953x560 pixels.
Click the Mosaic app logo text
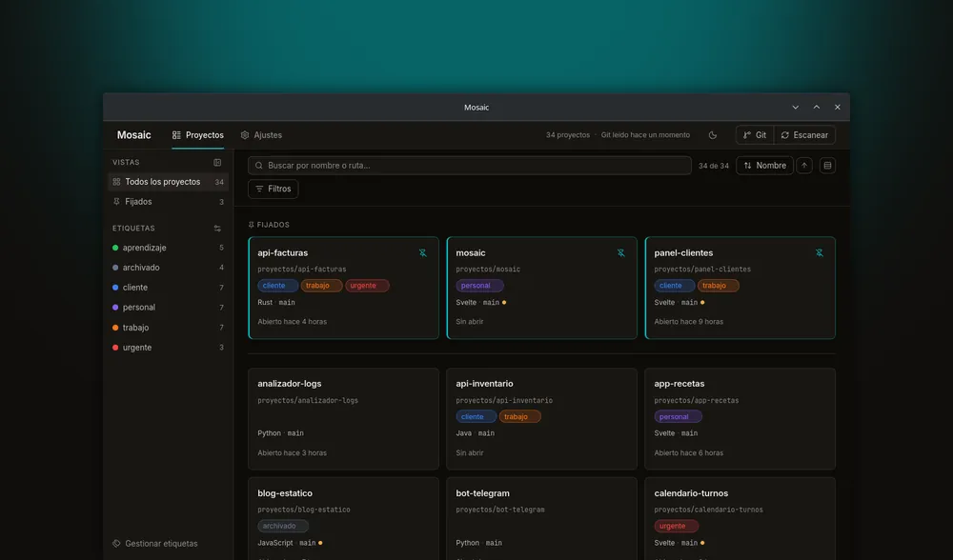point(133,135)
